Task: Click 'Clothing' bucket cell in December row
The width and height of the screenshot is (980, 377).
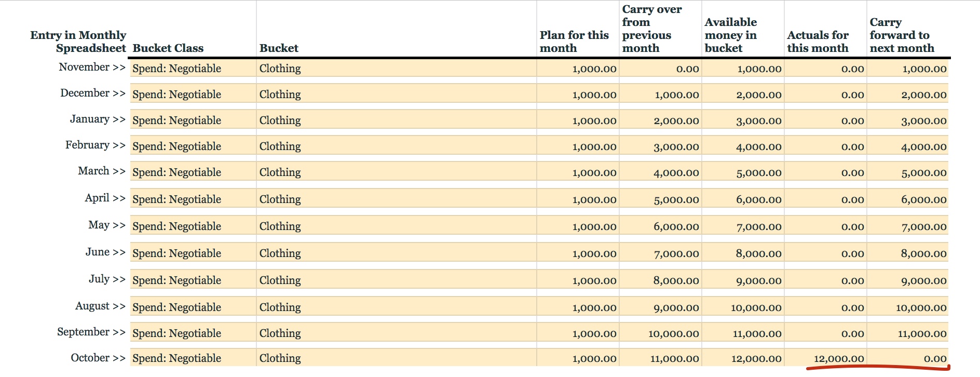Action: (x=397, y=94)
